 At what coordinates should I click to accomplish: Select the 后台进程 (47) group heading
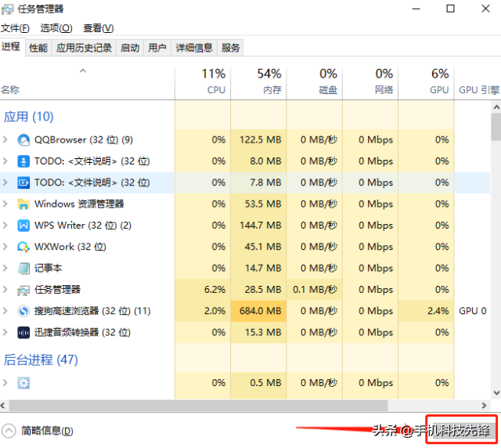coord(41,360)
